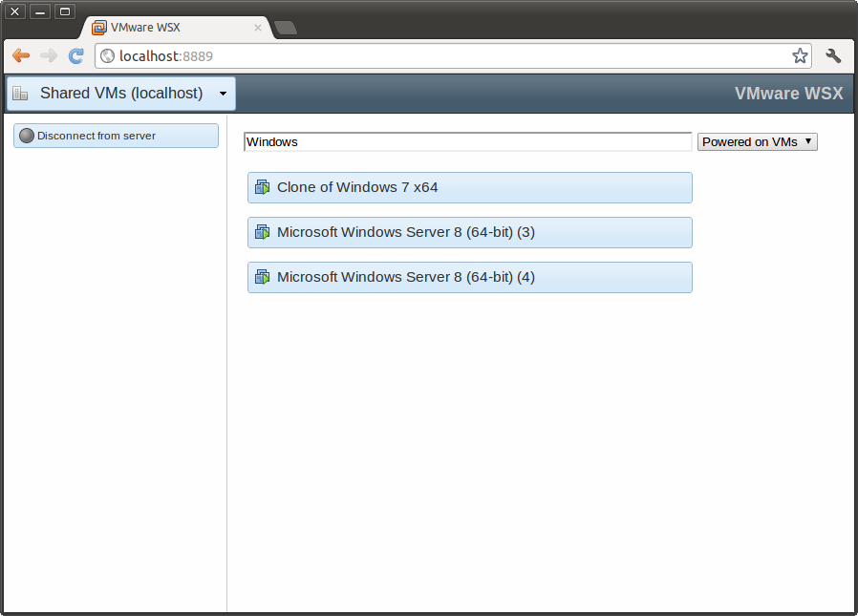
Task: Close the VMware WSX browser tab
Action: [x=258, y=28]
